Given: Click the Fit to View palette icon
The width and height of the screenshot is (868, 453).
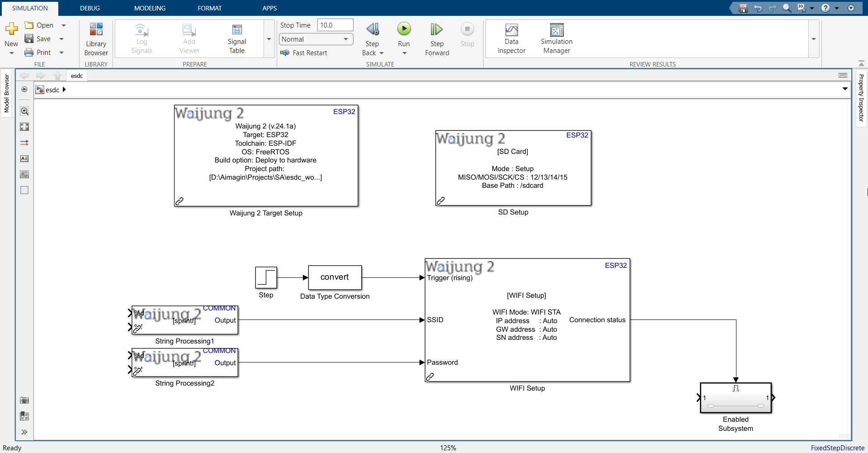Looking at the screenshot, I should point(24,127).
